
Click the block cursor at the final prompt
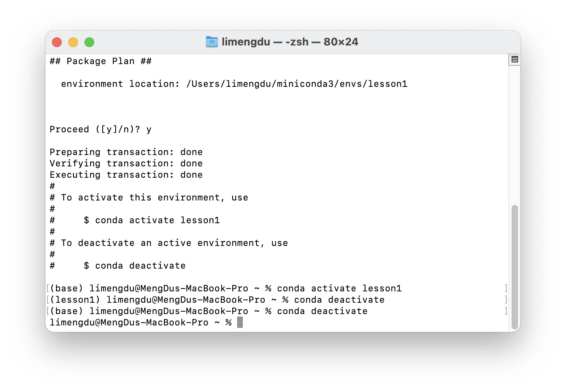(240, 323)
